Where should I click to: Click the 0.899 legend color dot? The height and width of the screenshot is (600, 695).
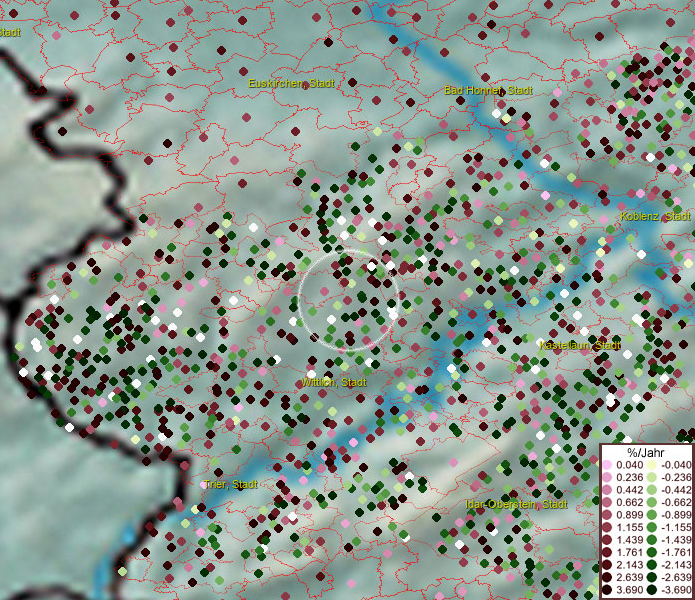coord(608,515)
